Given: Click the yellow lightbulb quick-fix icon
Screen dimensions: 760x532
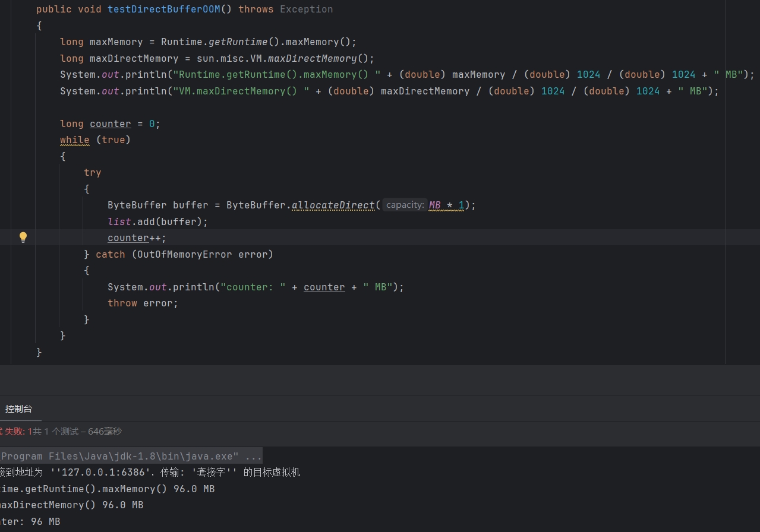Looking at the screenshot, I should pyautogui.click(x=23, y=237).
